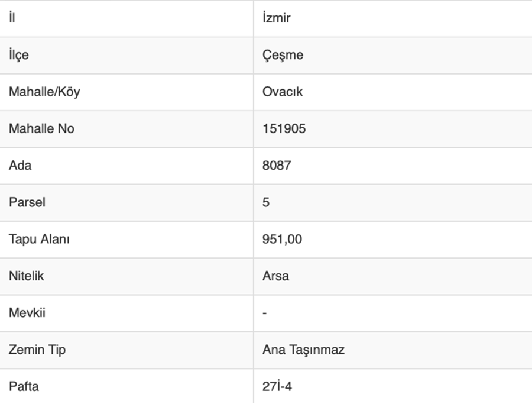Select the Mahalle No value 151905

pyautogui.click(x=284, y=128)
